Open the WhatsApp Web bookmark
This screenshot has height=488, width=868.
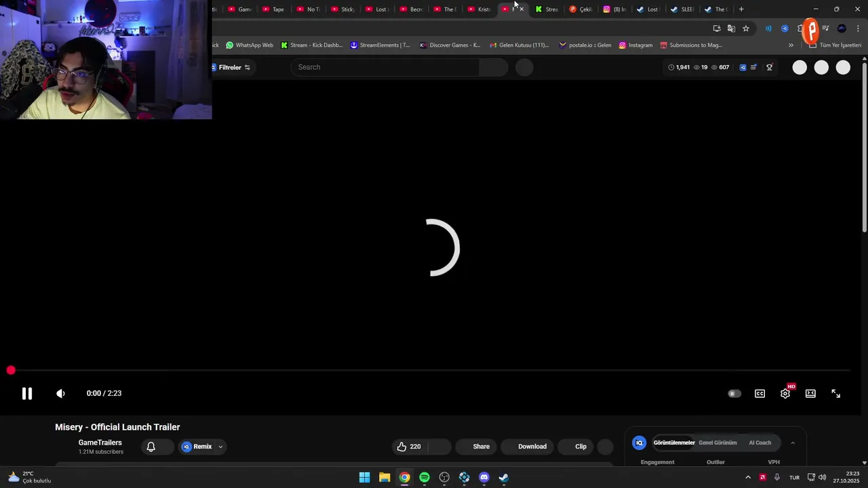[x=249, y=45]
